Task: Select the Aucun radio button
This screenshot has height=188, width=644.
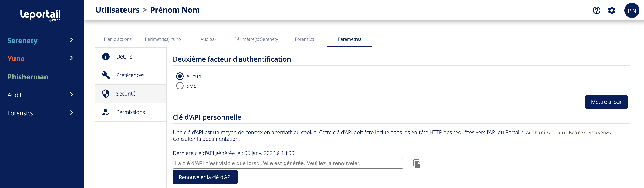Action: point(180,76)
